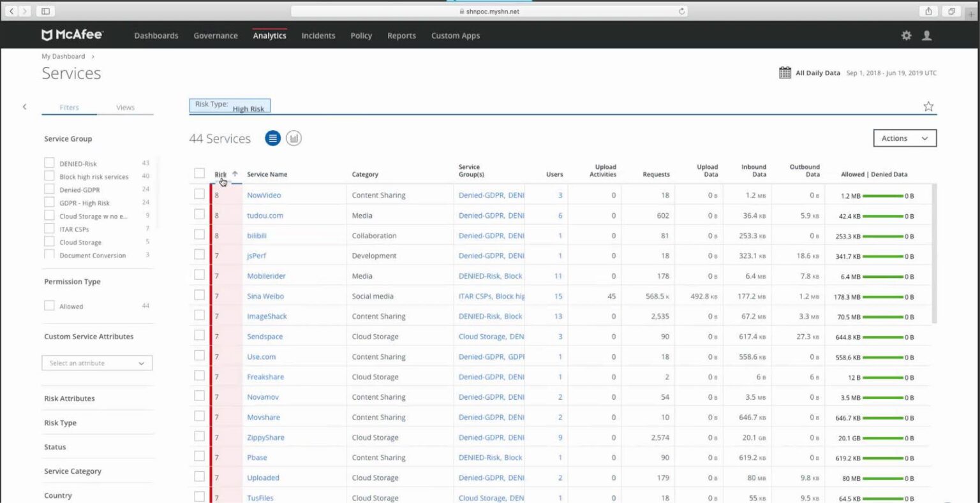Go to My Dashboard breadcrumb
Screen dimensions: 980x503
click(63, 56)
